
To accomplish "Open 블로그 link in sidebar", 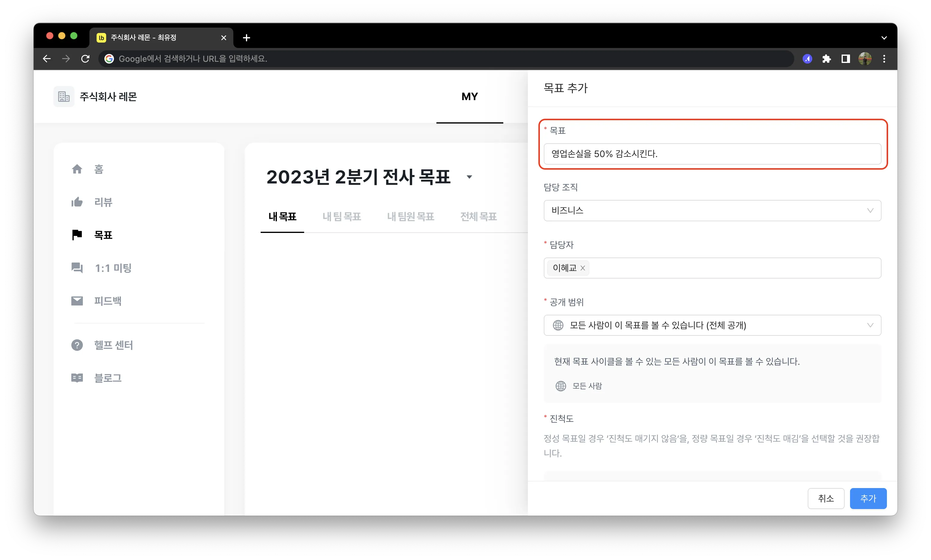I will [x=108, y=378].
